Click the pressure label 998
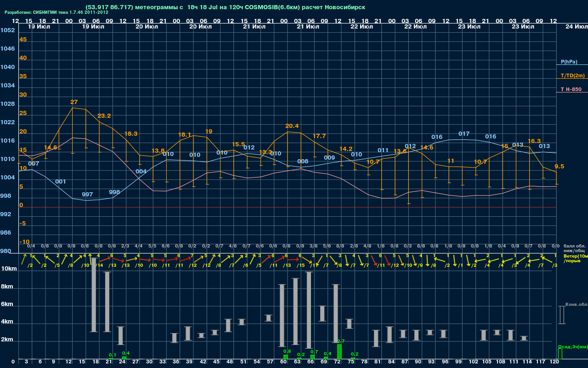Screen dimensions: 588x368 click(114, 192)
